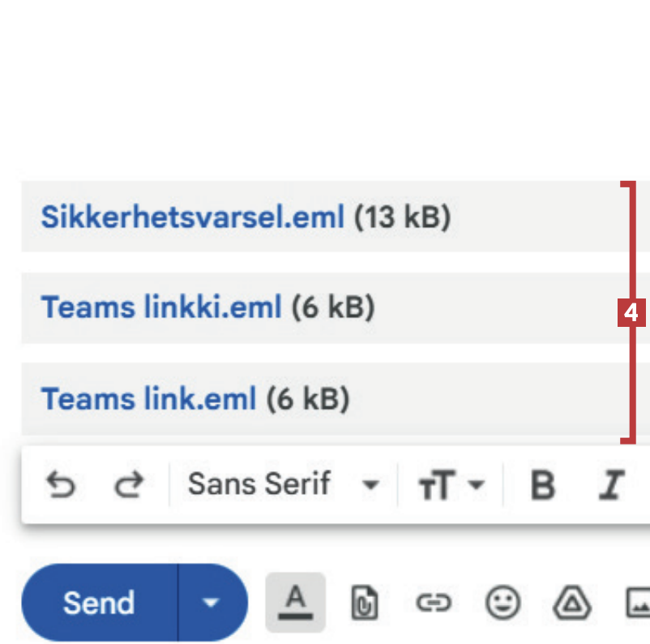Open the emoji picker
The width and height of the screenshot is (650, 644).
click(502, 603)
